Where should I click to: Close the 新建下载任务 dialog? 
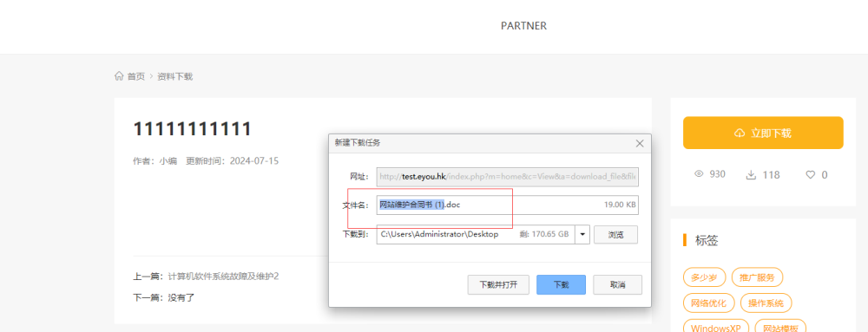tap(640, 144)
